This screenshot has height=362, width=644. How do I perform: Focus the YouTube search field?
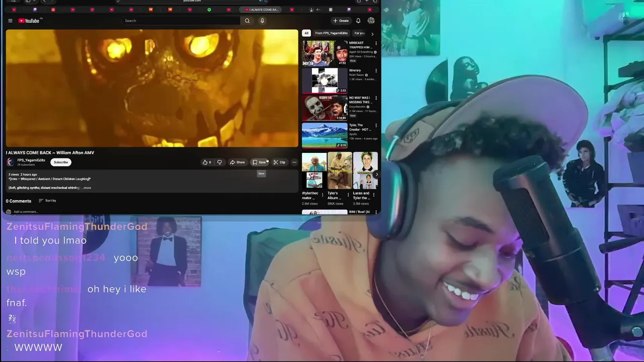pos(181,21)
